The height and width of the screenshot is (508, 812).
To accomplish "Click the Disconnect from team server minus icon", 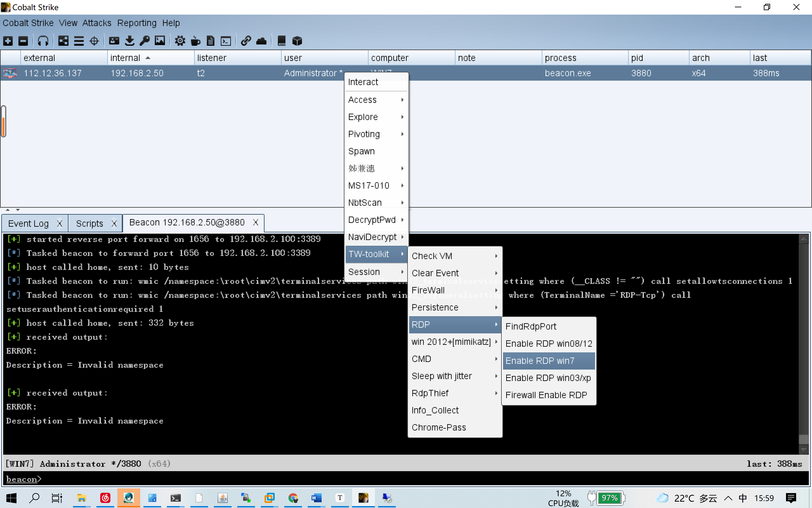I will [23, 41].
